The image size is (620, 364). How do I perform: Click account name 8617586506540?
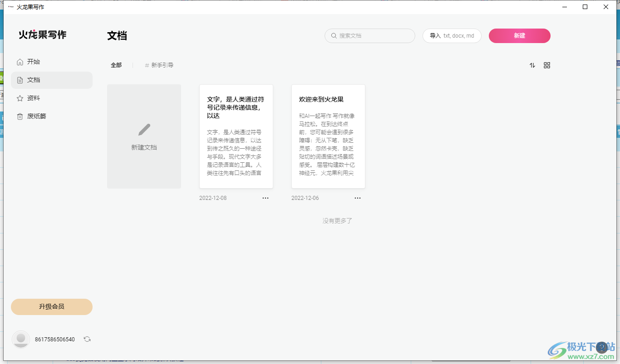point(55,340)
